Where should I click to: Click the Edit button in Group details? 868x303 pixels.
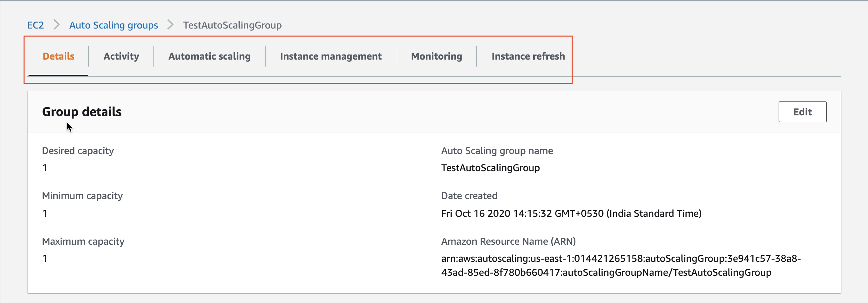(x=802, y=112)
